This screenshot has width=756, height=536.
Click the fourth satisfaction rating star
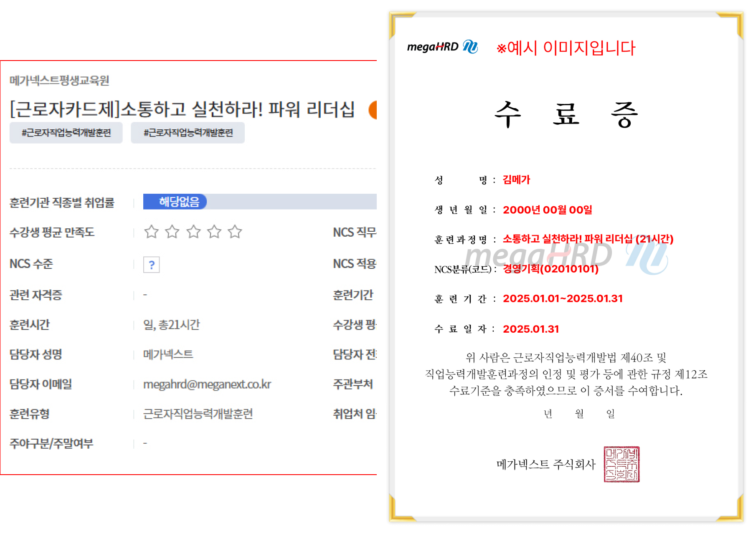(x=214, y=232)
